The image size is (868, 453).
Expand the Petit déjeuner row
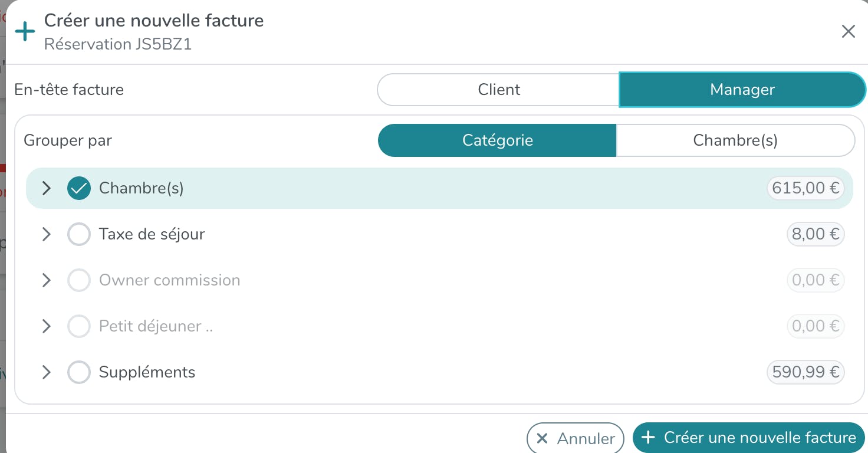[x=47, y=326]
